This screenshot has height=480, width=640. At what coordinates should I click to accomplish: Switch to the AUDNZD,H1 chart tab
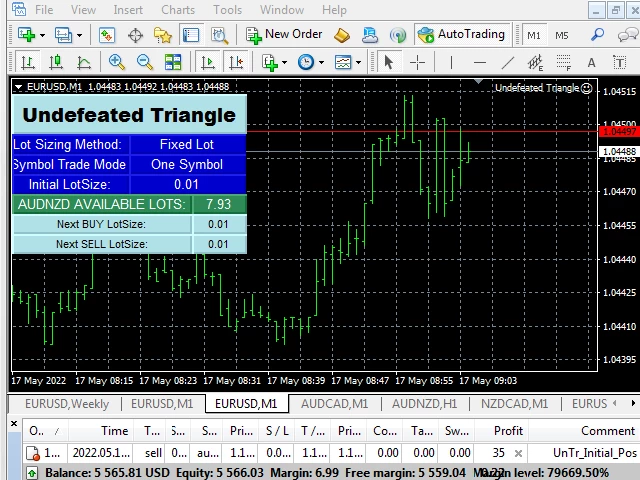click(x=424, y=404)
